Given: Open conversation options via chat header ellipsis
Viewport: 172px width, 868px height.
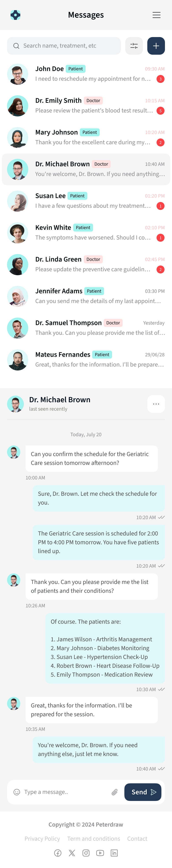Looking at the screenshot, I should point(156,404).
